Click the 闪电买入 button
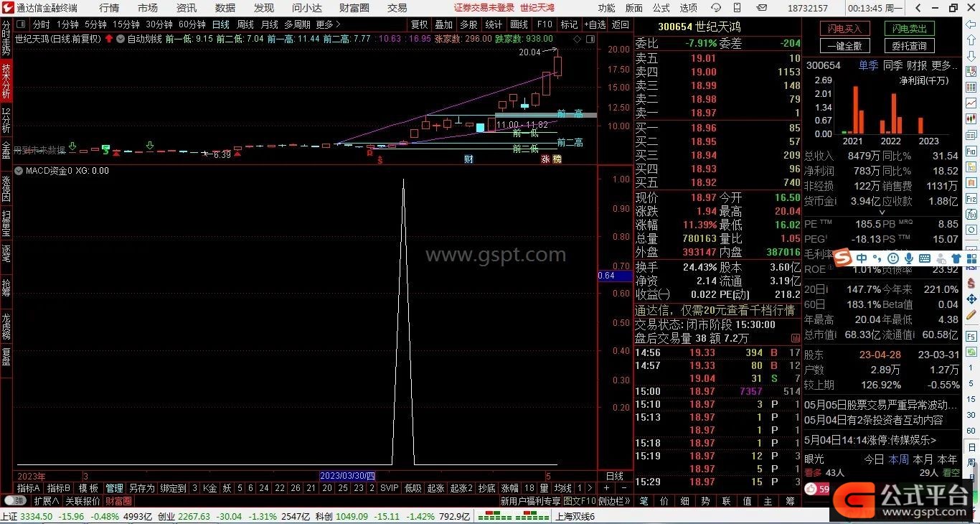Image resolution: width=980 pixels, height=524 pixels. click(844, 29)
